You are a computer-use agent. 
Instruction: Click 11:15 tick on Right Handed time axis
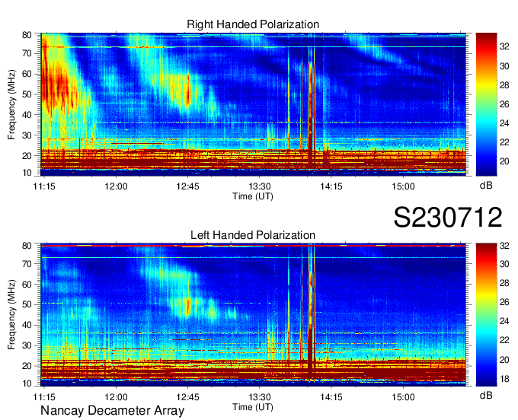coord(44,186)
